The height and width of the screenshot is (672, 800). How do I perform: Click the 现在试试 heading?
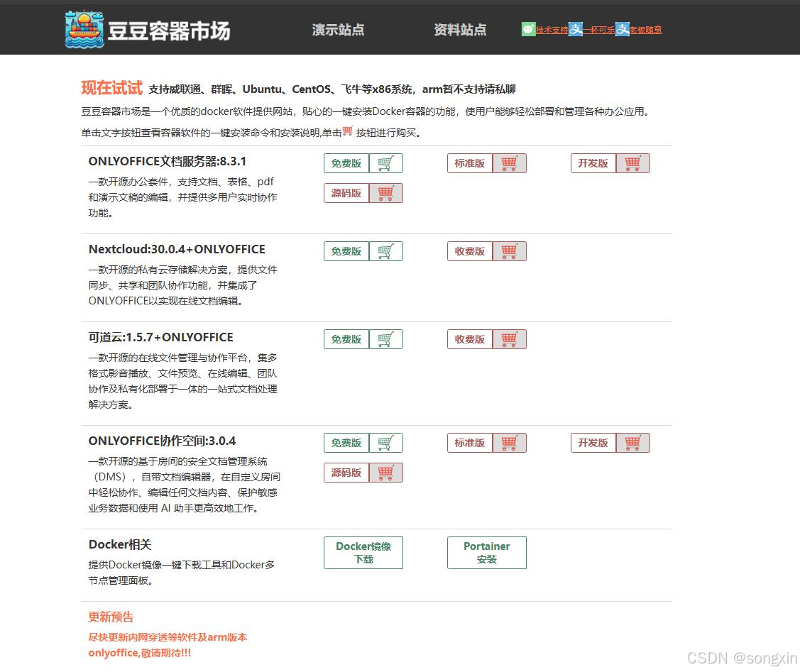click(x=111, y=88)
